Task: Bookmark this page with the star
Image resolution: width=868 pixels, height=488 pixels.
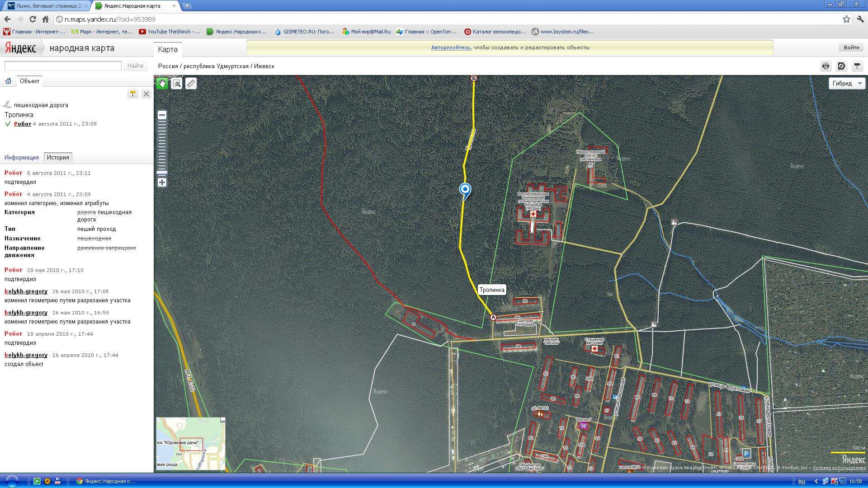Action: [846, 19]
